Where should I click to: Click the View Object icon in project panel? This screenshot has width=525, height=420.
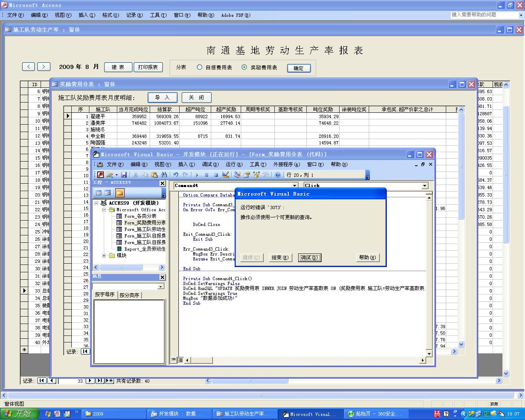click(108, 193)
